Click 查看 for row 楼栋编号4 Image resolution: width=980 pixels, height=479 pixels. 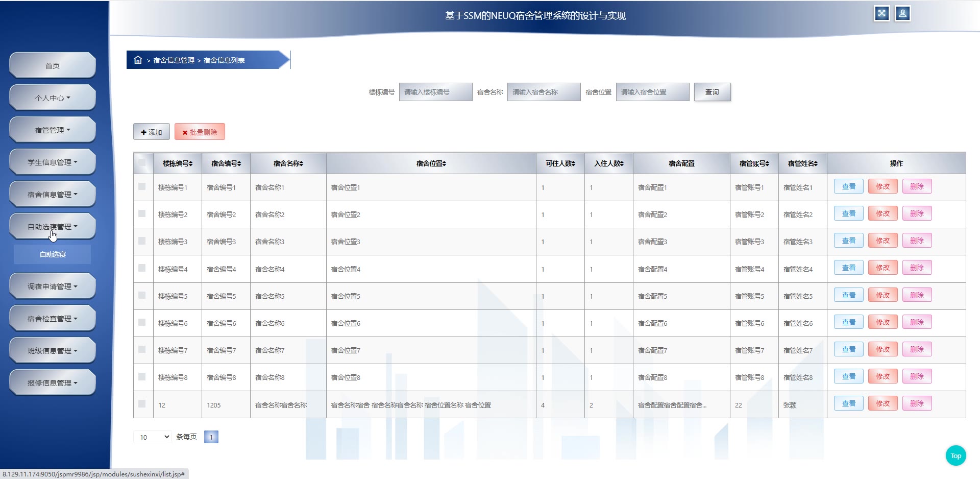coord(849,268)
